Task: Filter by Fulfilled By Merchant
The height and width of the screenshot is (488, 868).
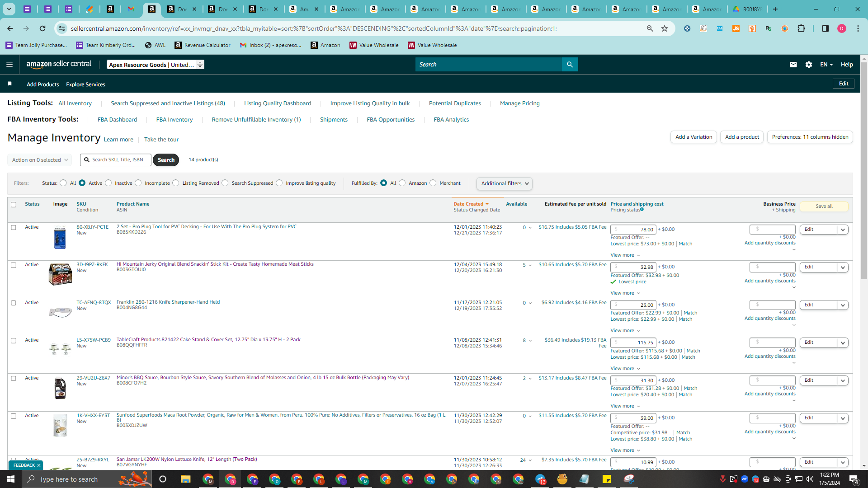Action: click(x=433, y=183)
